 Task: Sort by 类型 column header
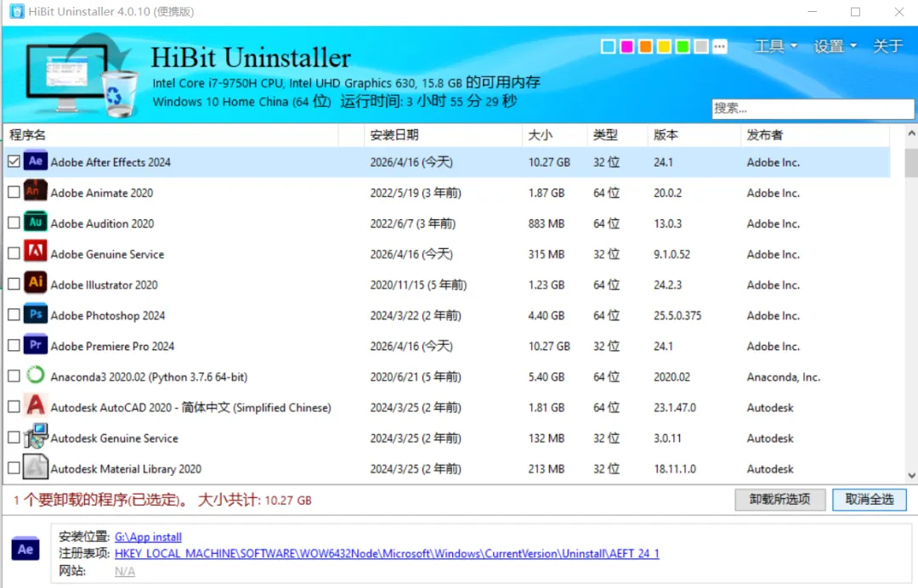618,135
